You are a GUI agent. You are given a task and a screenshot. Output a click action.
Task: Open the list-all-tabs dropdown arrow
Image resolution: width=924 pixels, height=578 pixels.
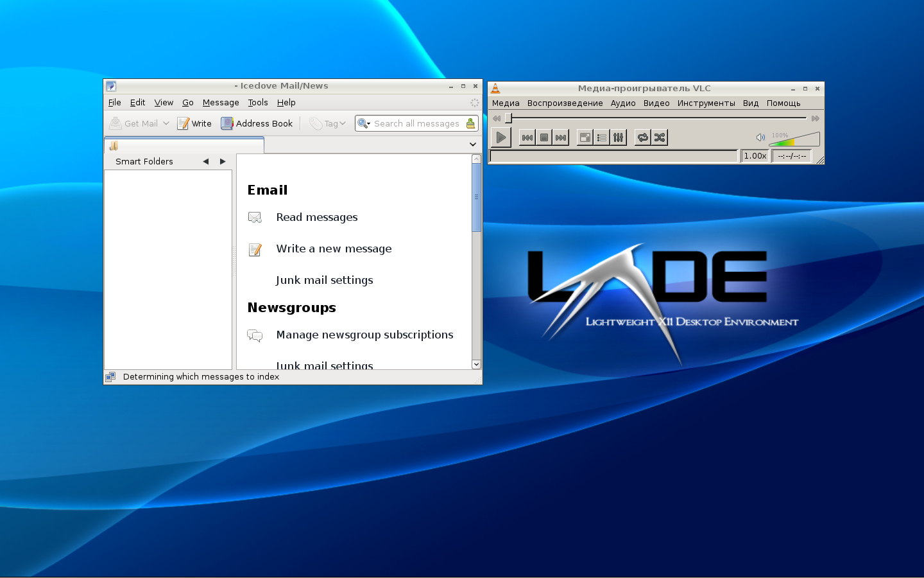pyautogui.click(x=473, y=145)
